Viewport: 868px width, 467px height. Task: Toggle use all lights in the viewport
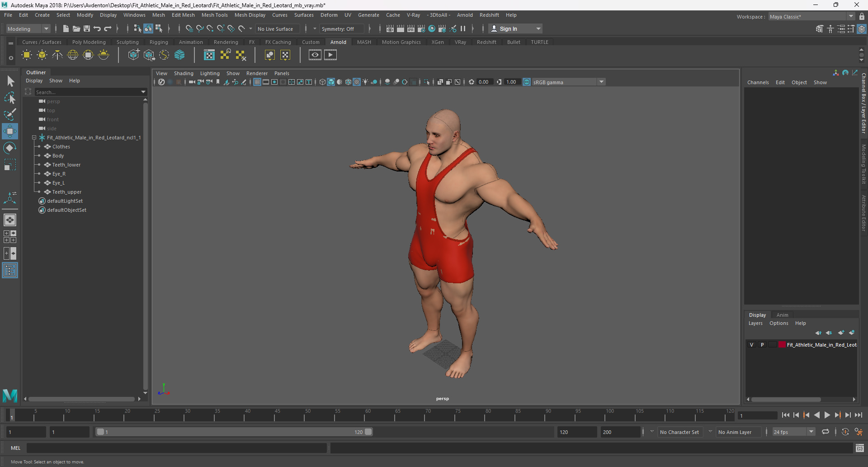click(x=365, y=82)
